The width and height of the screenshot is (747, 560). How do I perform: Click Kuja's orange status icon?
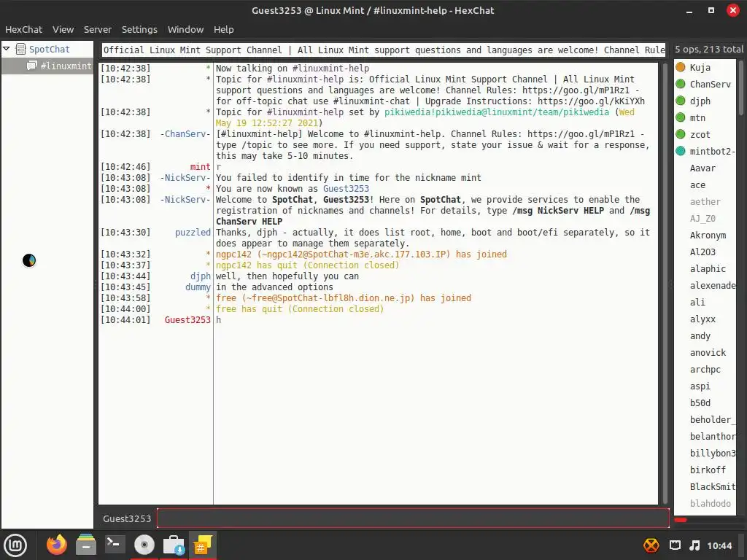pyautogui.click(x=681, y=67)
